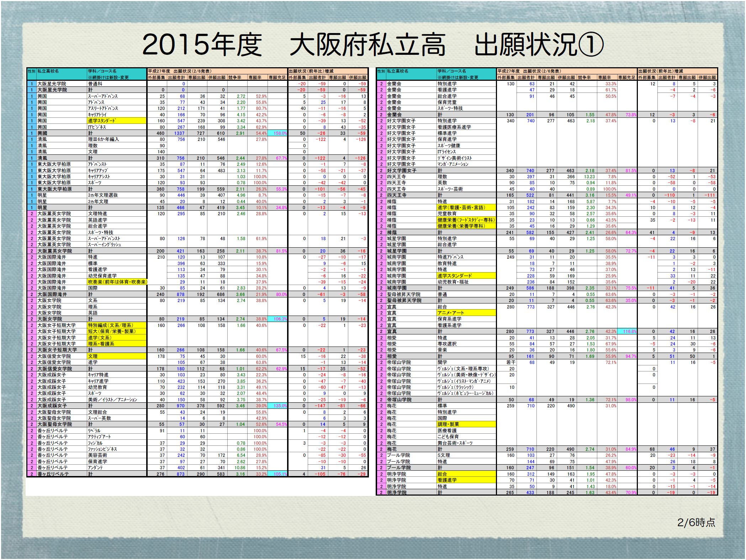Viewport: 746px width, 560px height.
Task: Click the '英語進学' course cell
Action: point(117,220)
